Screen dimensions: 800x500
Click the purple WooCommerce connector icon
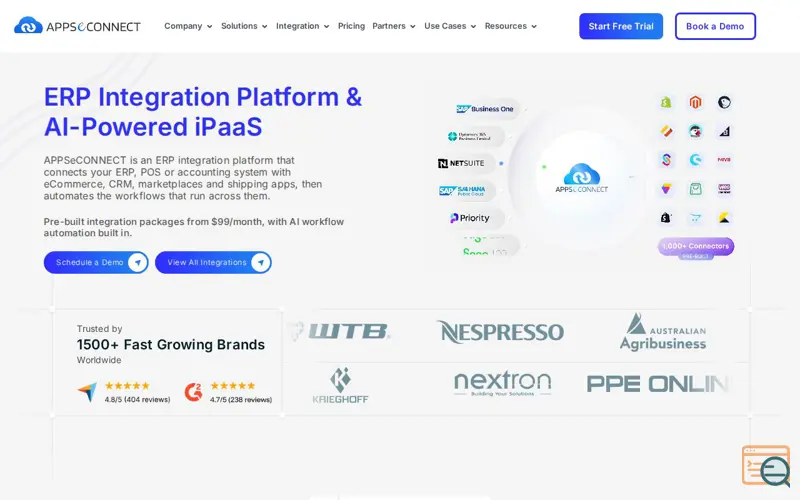pyautogui.click(x=724, y=189)
